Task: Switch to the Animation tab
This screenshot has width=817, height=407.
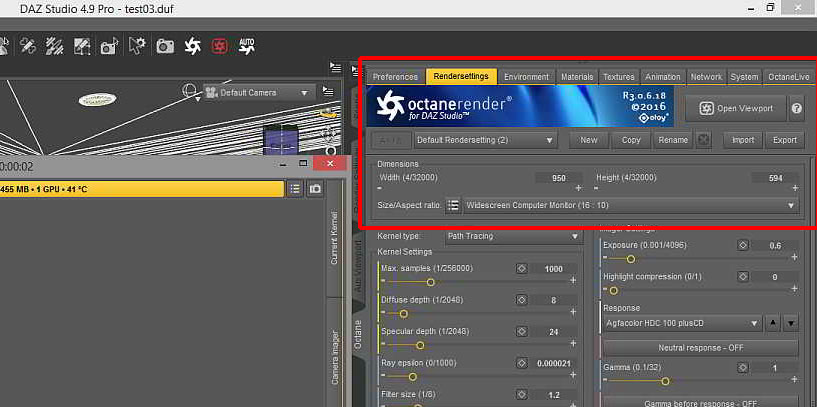Action: [x=663, y=77]
